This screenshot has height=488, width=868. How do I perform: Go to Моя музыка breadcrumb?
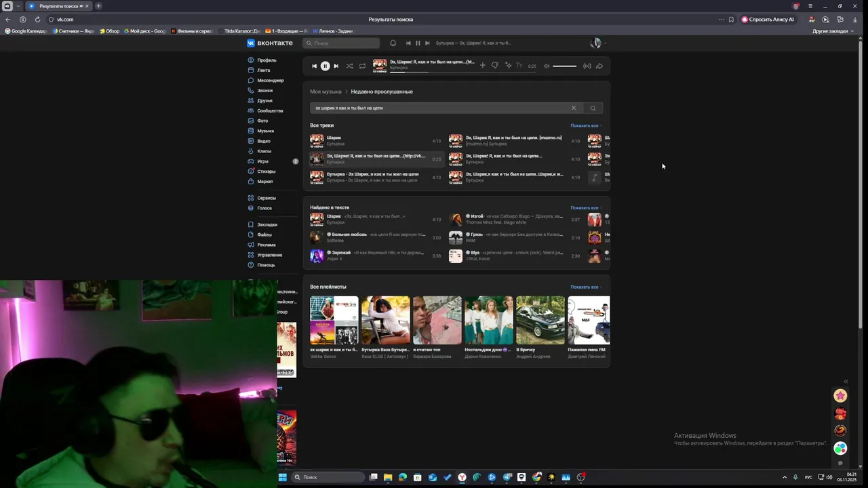tap(325, 91)
